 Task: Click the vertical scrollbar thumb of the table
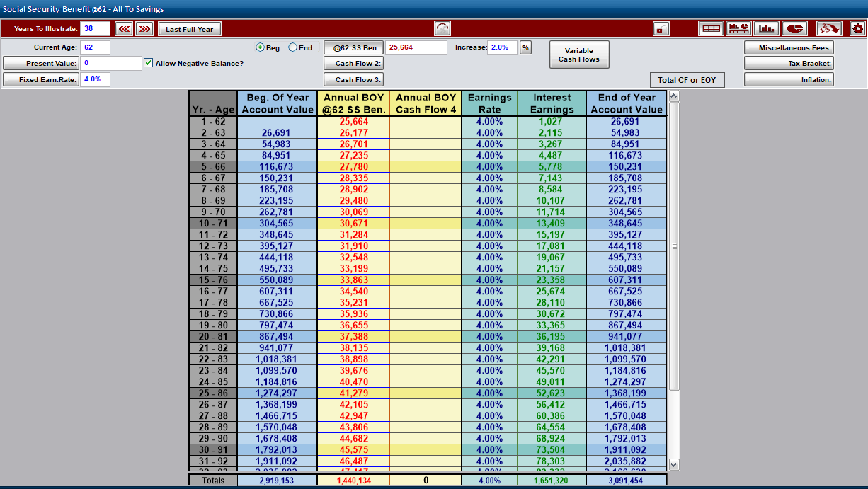pos(674,246)
